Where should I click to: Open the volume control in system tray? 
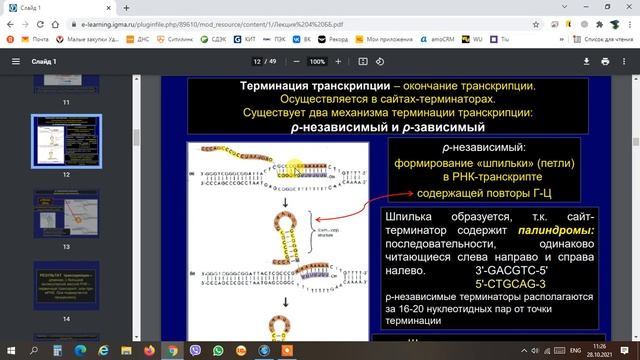click(535, 351)
